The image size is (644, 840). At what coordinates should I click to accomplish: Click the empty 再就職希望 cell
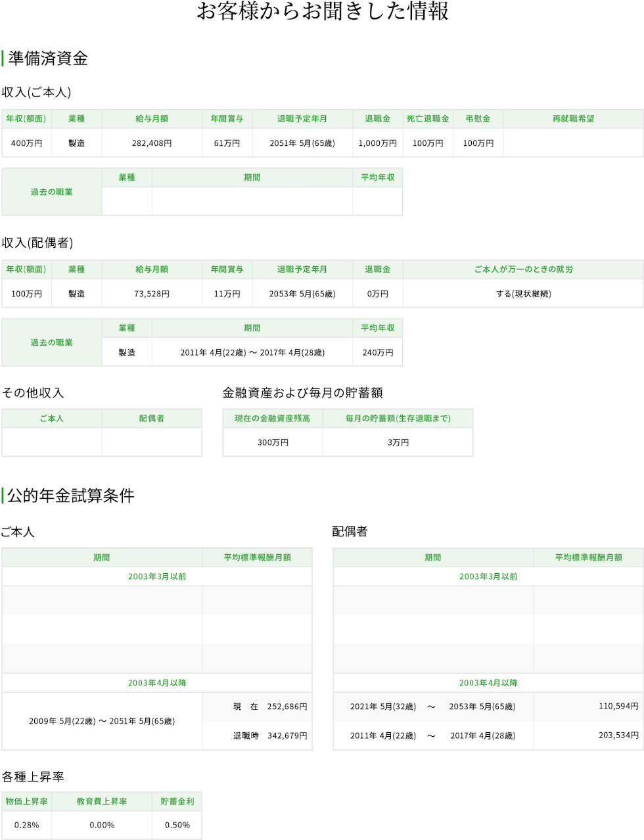[572, 143]
